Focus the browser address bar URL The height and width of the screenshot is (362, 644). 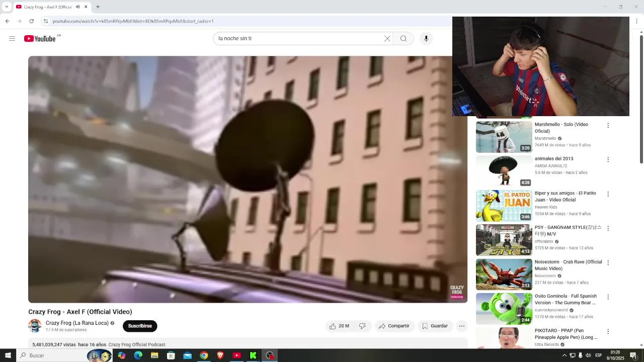pos(133,21)
